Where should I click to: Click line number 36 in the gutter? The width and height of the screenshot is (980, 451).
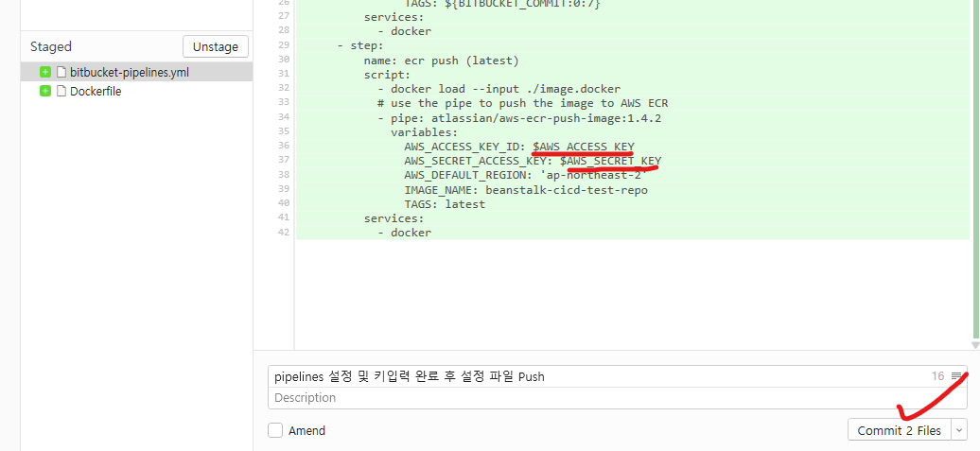(x=283, y=146)
